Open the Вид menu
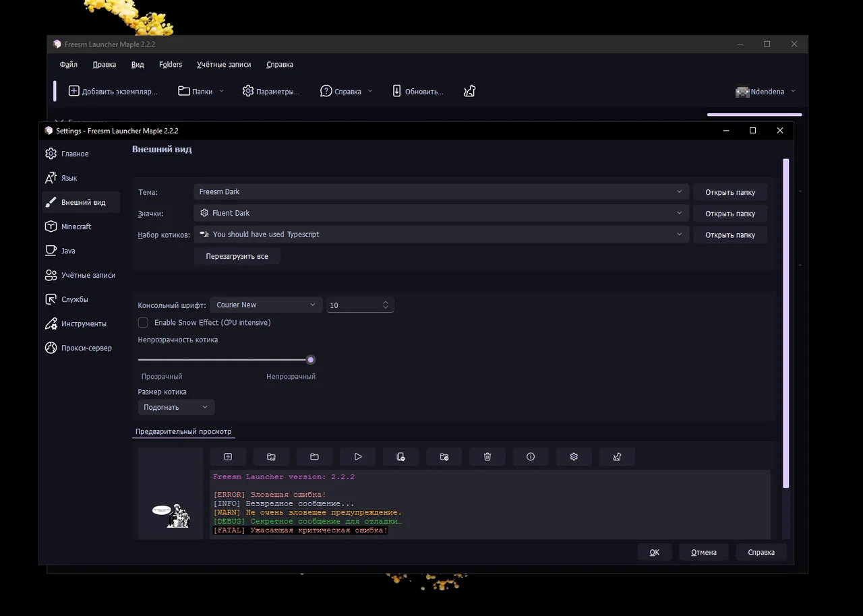 point(138,65)
